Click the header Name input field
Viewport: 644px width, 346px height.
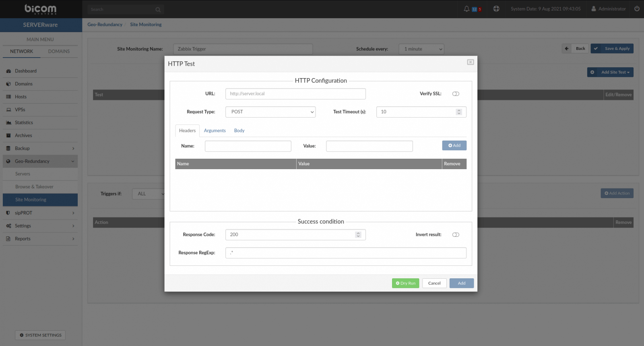click(x=248, y=146)
